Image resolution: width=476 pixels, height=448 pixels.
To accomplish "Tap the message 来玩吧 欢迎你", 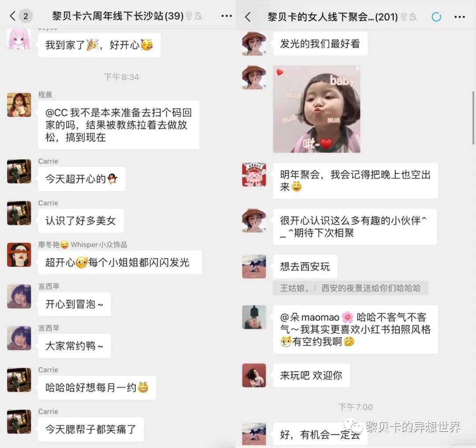I will click(x=312, y=375).
